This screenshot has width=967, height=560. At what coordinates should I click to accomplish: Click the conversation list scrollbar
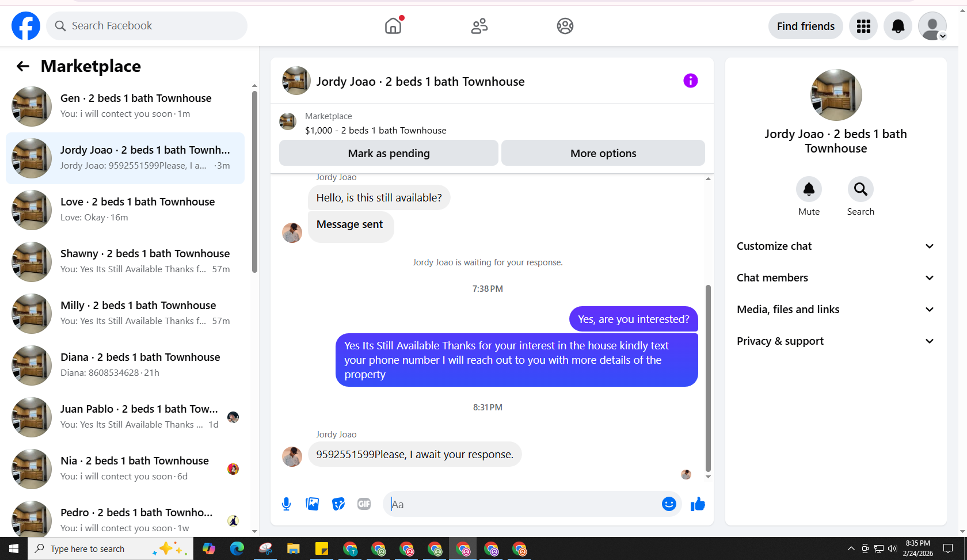pyautogui.click(x=254, y=181)
